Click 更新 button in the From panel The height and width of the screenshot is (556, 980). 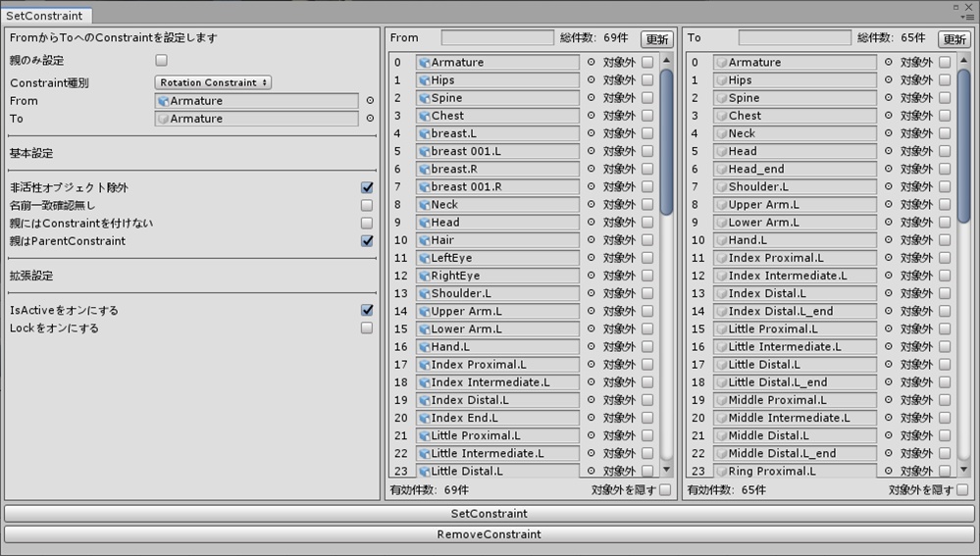(x=657, y=39)
